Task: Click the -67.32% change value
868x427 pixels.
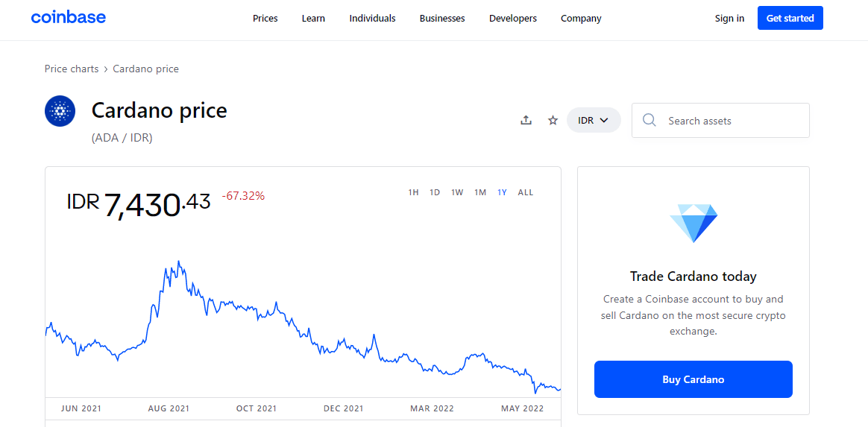Action: coord(243,196)
